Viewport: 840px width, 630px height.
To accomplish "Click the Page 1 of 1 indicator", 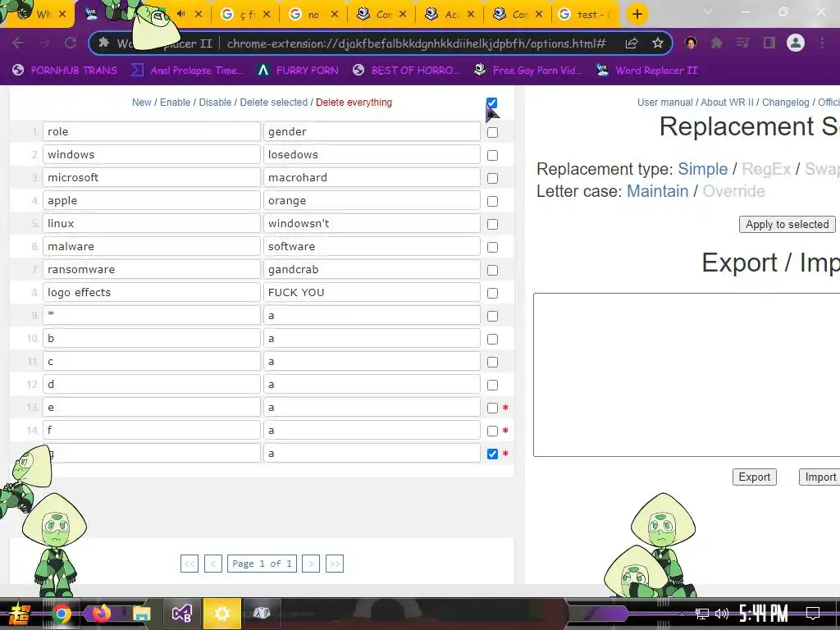I will pyautogui.click(x=262, y=564).
